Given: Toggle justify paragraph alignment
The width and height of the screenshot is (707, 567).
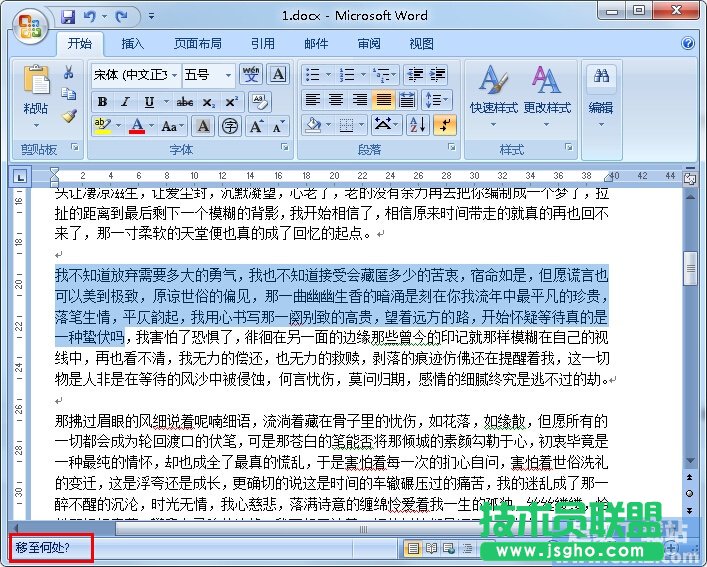Looking at the screenshot, I should pos(383,100).
